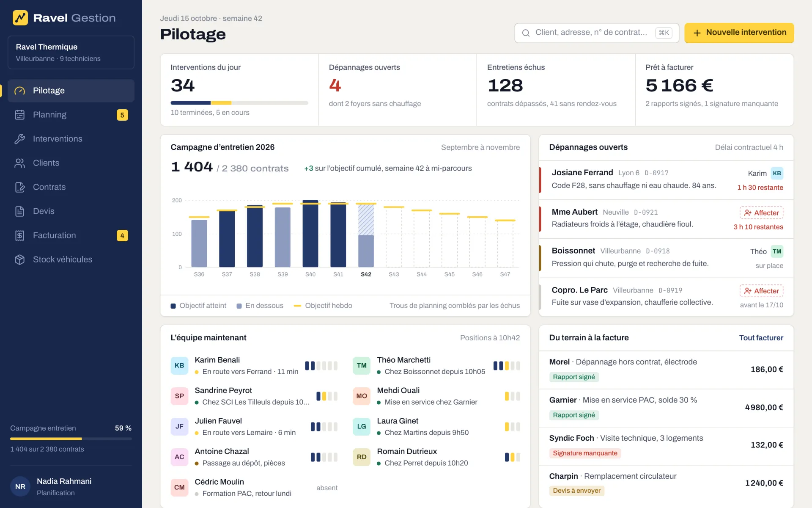Click the KB avatar next to Karim in Dépannages
Screen dimensions: 812x508
click(x=777, y=173)
